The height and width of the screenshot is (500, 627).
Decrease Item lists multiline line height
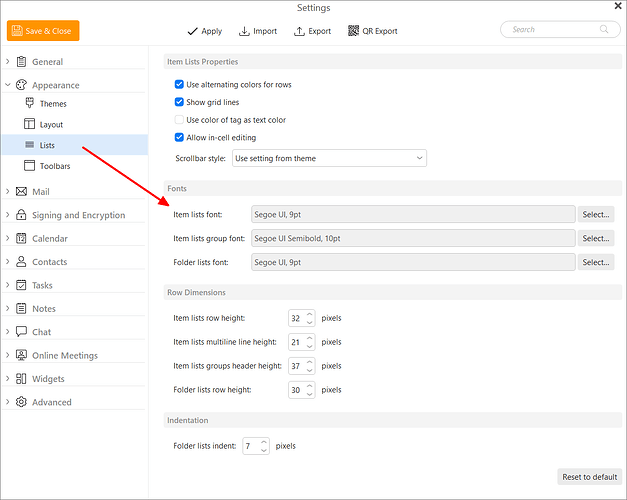[x=310, y=346]
